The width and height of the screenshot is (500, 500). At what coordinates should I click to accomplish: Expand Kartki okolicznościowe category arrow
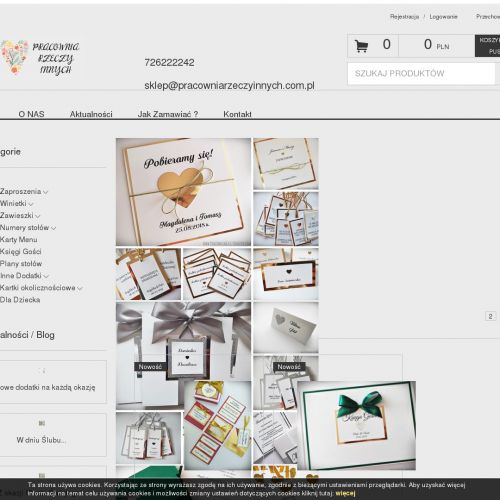[x=80, y=288]
